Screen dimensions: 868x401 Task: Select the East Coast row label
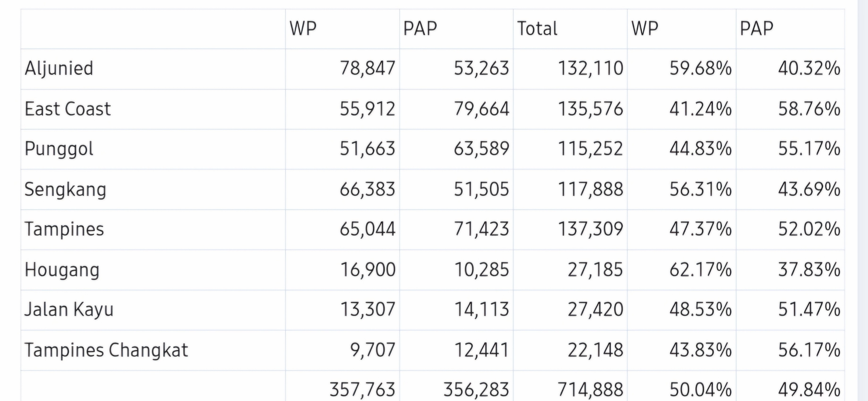tap(67, 109)
